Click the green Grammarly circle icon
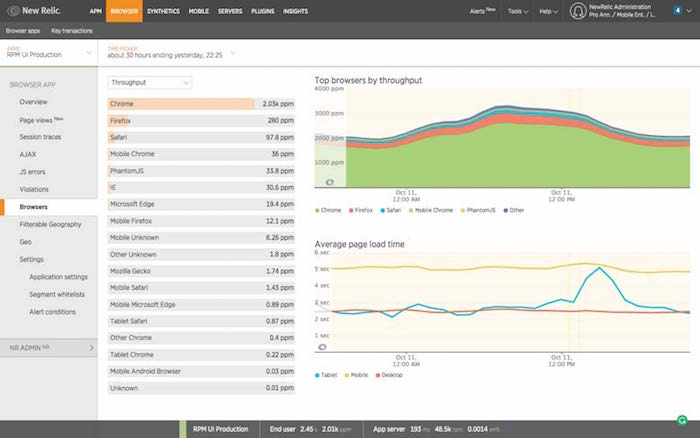Viewport: 700px width, 438px height. (682, 420)
